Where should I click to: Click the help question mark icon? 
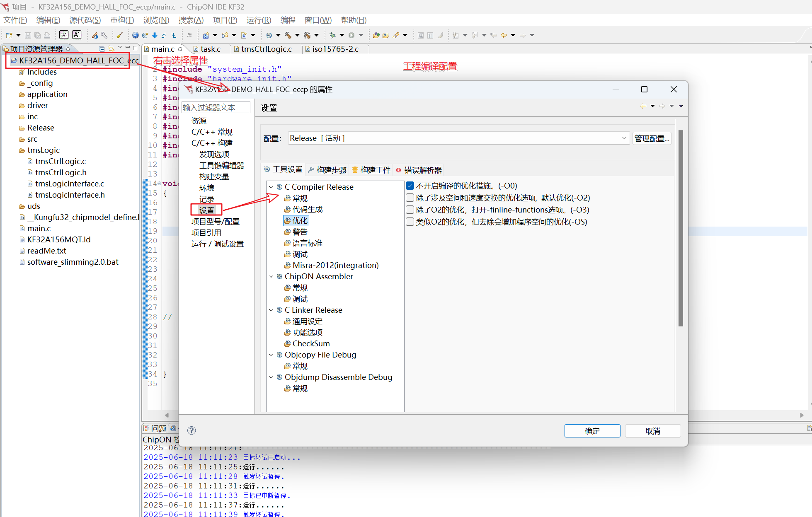(191, 430)
